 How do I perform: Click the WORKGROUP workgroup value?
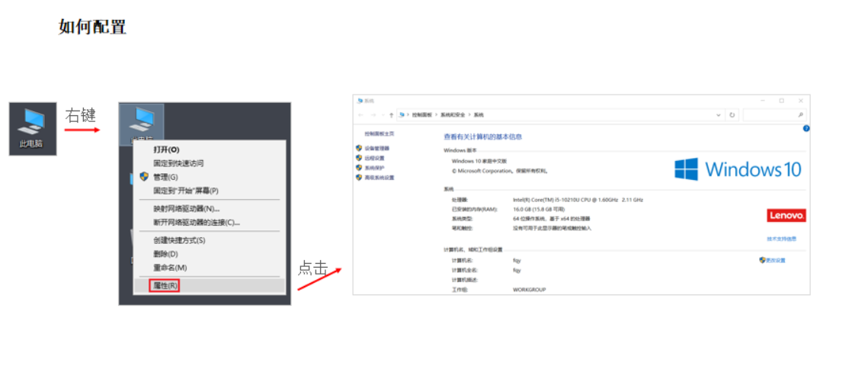point(529,290)
